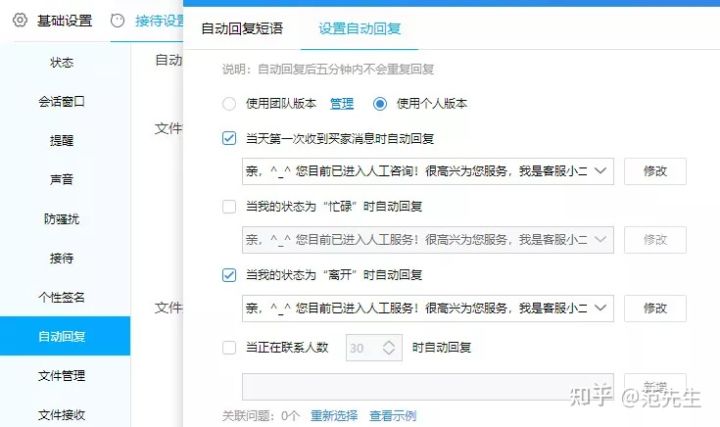Viewport: 720px width, 427px height.
Task: Click the 新增 button
Action: (x=655, y=387)
